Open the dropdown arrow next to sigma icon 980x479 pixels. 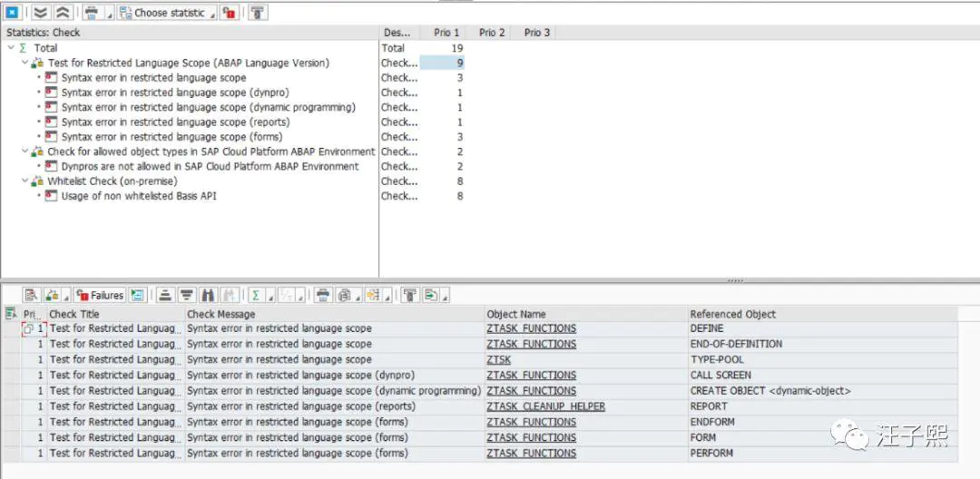point(270,297)
